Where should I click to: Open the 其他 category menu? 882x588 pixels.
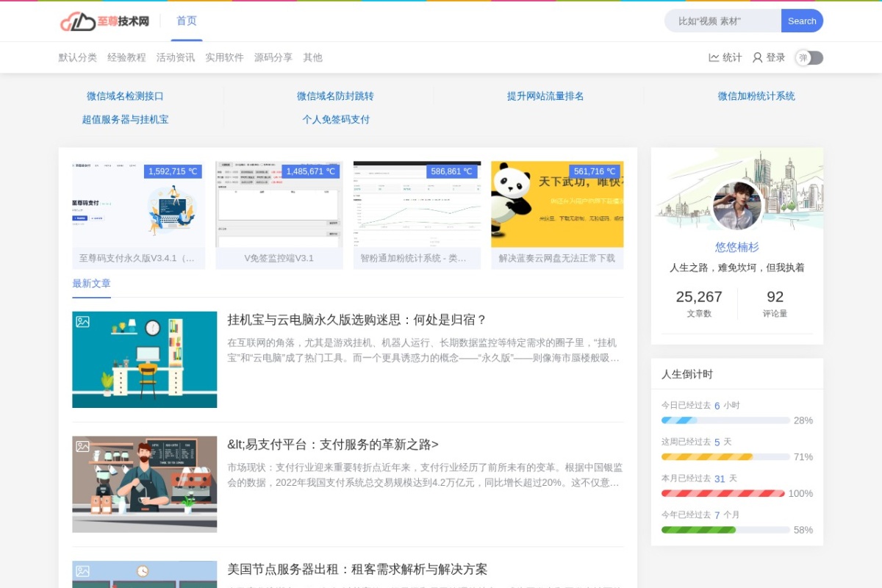[312, 57]
